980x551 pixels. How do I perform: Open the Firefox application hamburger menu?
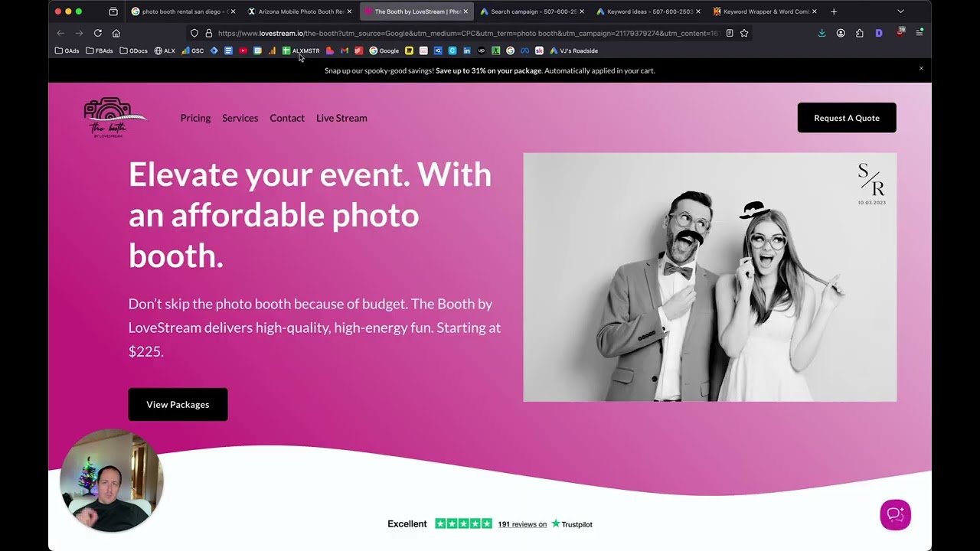coord(920,33)
